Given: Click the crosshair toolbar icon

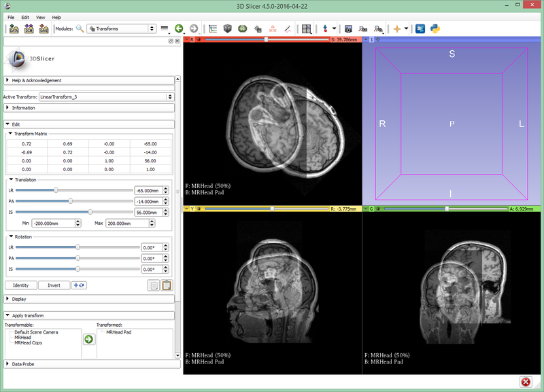Looking at the screenshot, I should pos(397,29).
